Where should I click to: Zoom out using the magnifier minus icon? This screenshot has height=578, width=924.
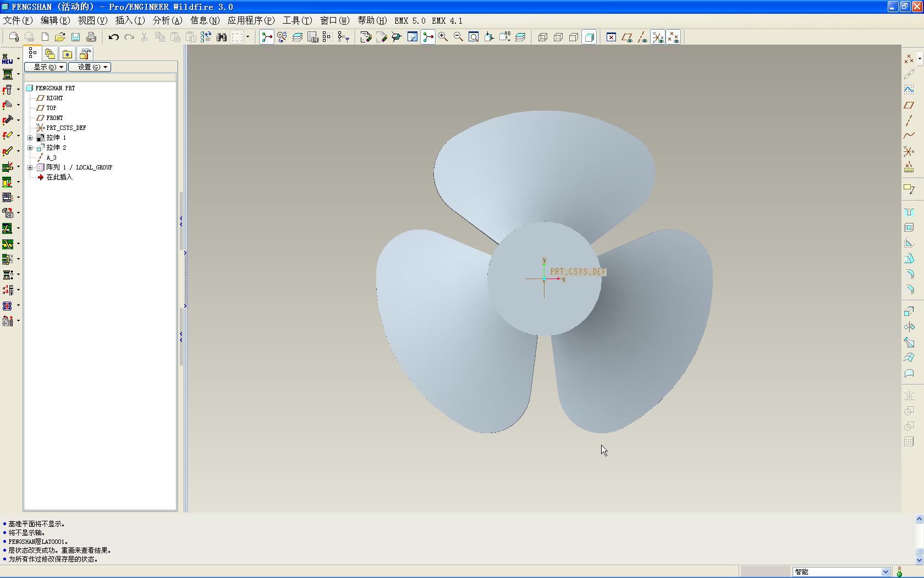point(458,37)
